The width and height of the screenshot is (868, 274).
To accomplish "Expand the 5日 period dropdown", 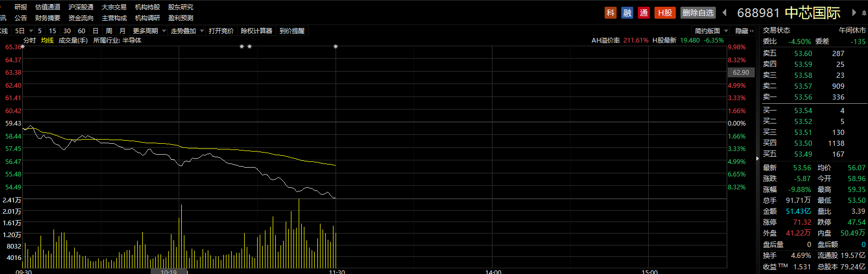I will 22,31.
